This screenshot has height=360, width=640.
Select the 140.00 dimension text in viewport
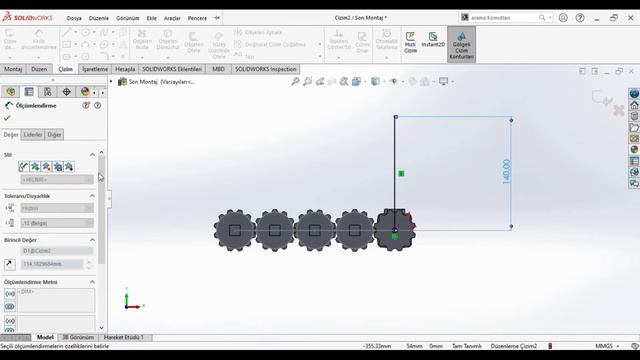(507, 172)
